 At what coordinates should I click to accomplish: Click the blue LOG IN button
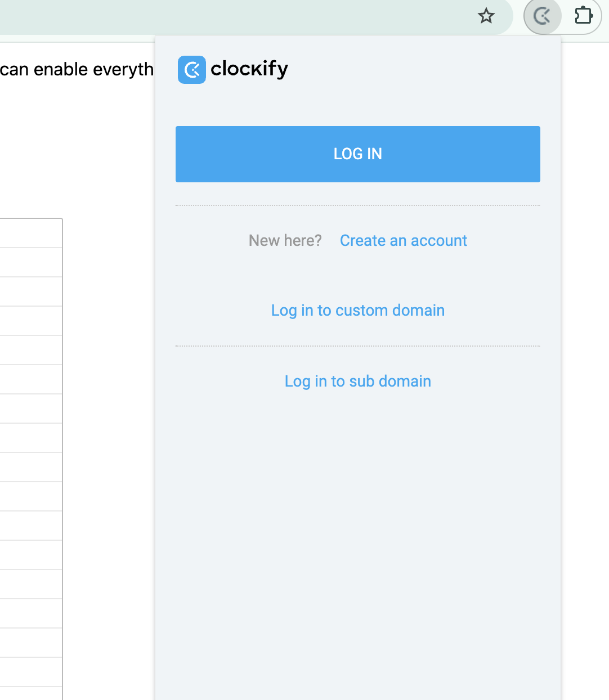pos(358,154)
